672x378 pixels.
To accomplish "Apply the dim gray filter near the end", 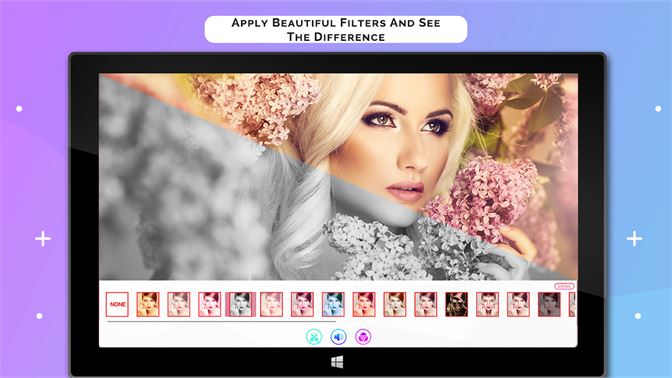I will click(549, 304).
